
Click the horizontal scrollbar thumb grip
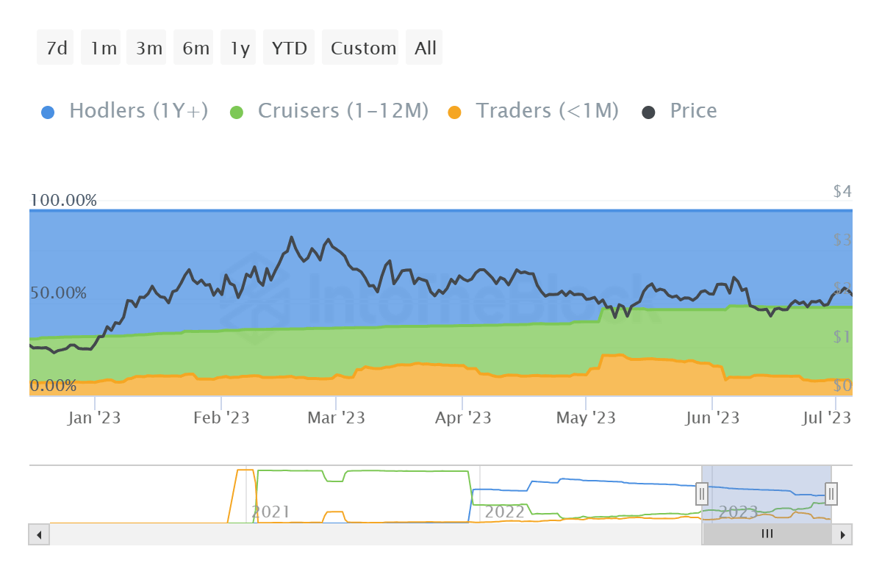(x=767, y=534)
